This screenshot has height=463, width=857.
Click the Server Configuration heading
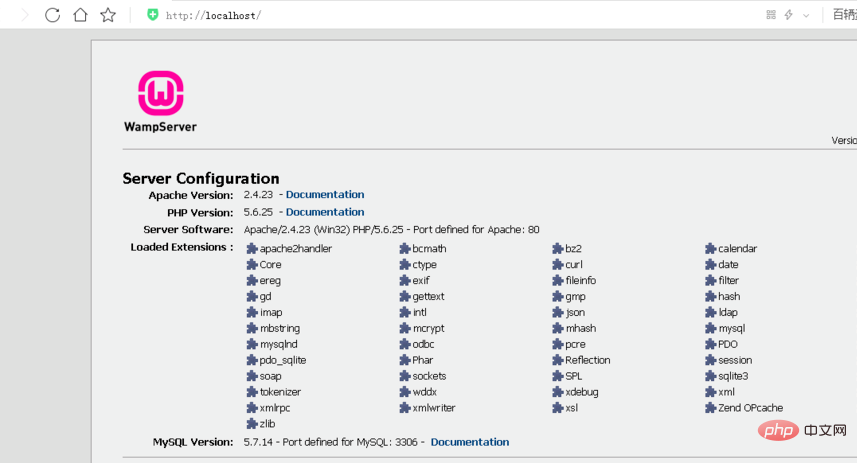coord(201,178)
